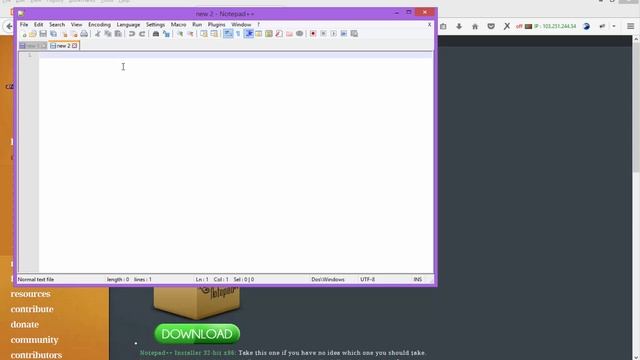Open the resources link in browser sidebar
Viewport: 640px width, 360px height.
(31, 294)
